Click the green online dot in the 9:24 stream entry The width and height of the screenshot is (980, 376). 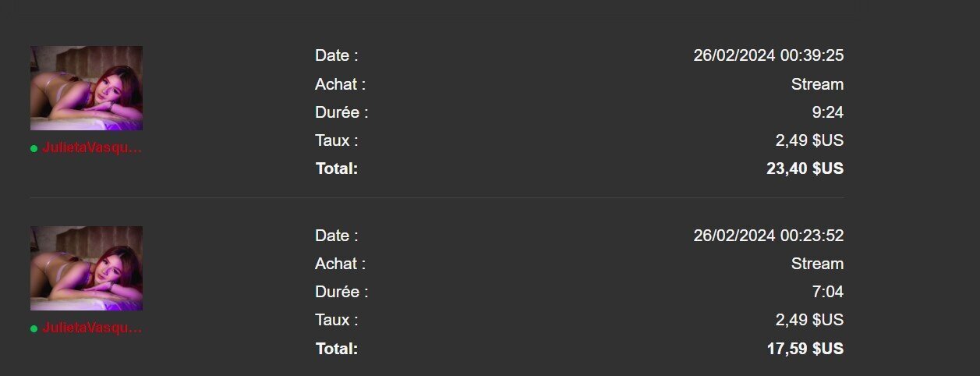point(34,149)
